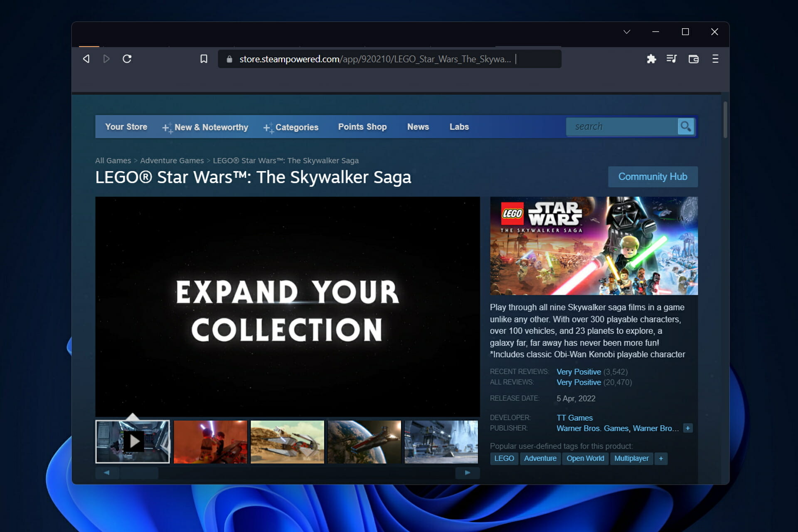Click the browser menu overflow icon
Image resolution: width=798 pixels, height=532 pixels.
[716, 58]
